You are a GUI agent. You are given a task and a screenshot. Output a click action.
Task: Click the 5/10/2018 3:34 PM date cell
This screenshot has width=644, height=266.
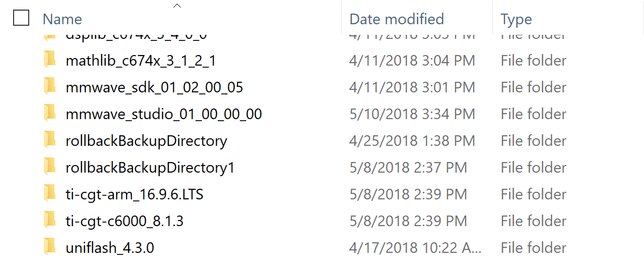click(412, 114)
